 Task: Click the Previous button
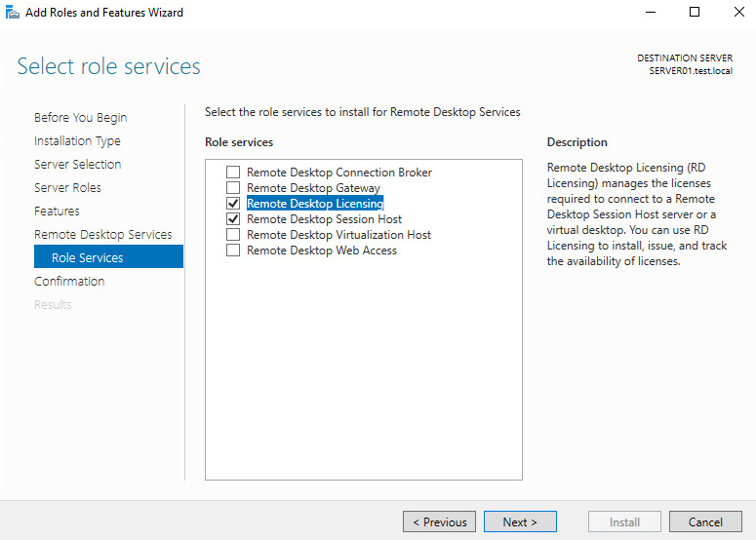pyautogui.click(x=440, y=522)
